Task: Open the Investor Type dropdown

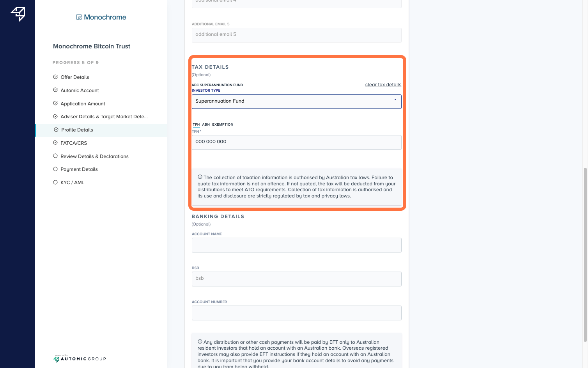Action: point(296,101)
